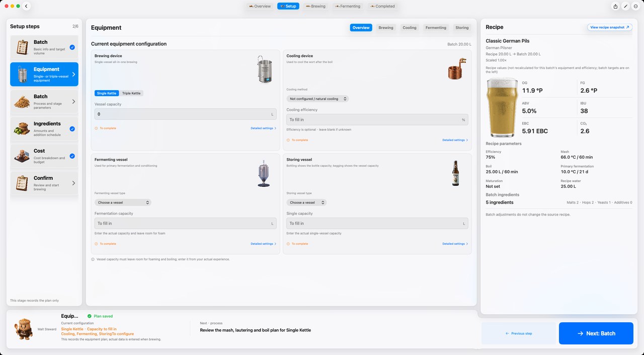Viewport: 644px width, 355px height.
Task: Click the Malt Steward mascot icon
Action: 23,329
